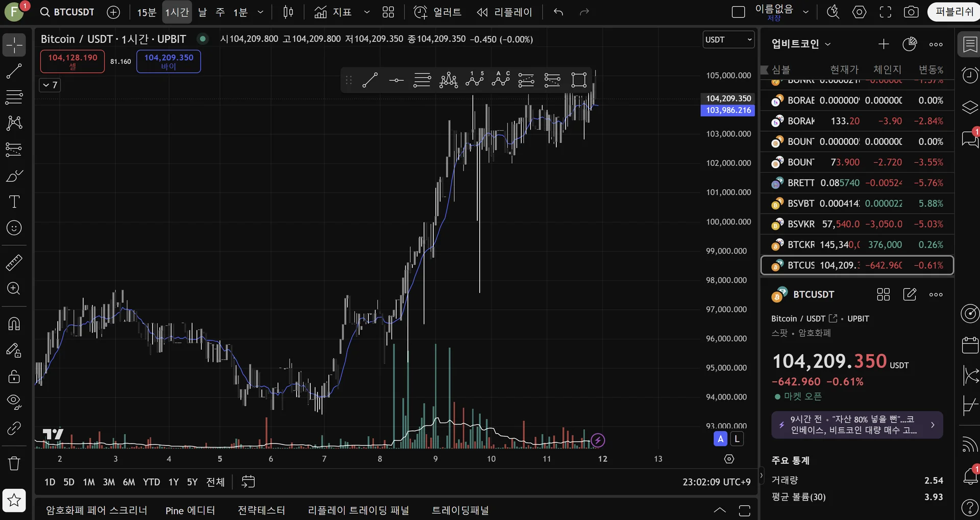Open the chart patterns tool group
980x520 pixels.
(x=14, y=123)
